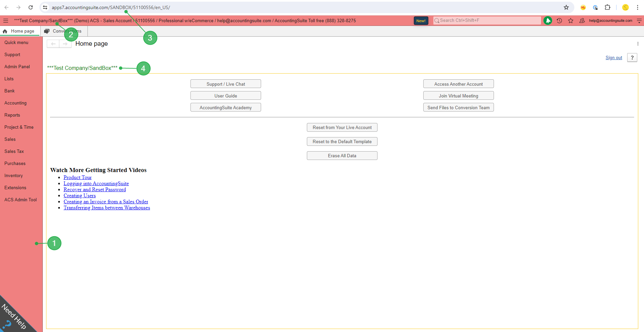Open the Product Tour video link
The height and width of the screenshot is (332, 644).
coord(77,177)
